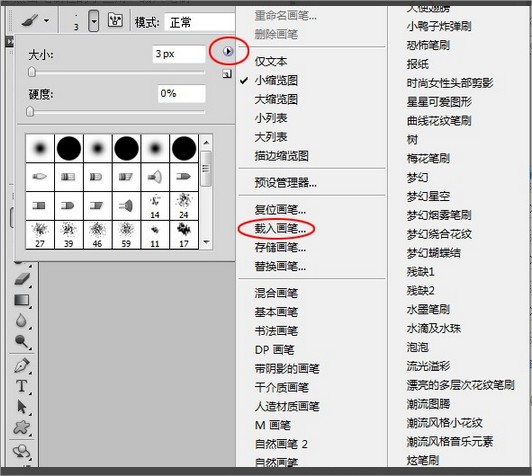Select the Dodge tool
Screen dimensions: 532x476
click(x=22, y=341)
